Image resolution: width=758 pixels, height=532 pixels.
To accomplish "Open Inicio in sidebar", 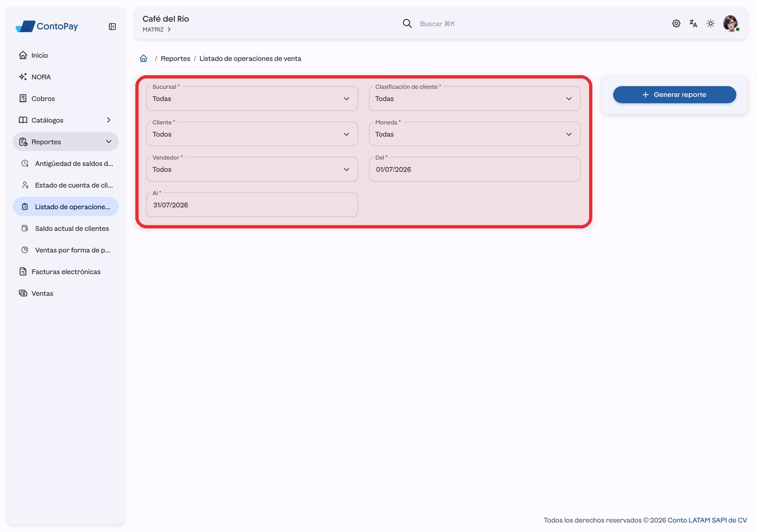I will [x=66, y=55].
